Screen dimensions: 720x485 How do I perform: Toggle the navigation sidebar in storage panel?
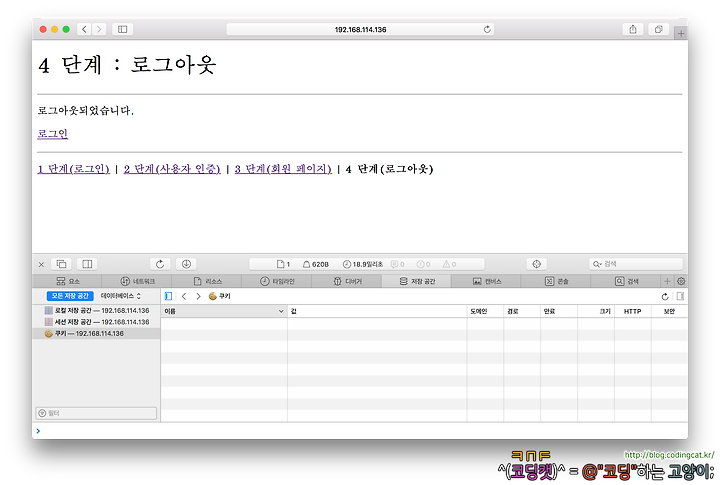click(x=169, y=296)
